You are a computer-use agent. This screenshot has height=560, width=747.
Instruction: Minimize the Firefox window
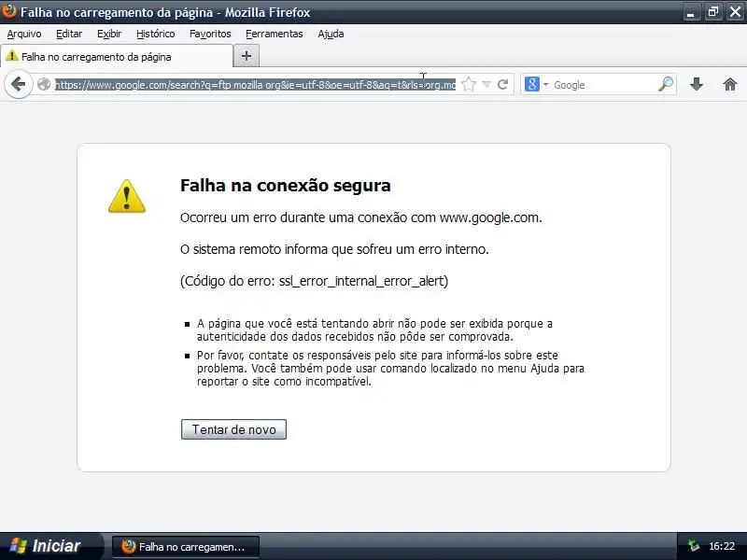[x=691, y=12]
